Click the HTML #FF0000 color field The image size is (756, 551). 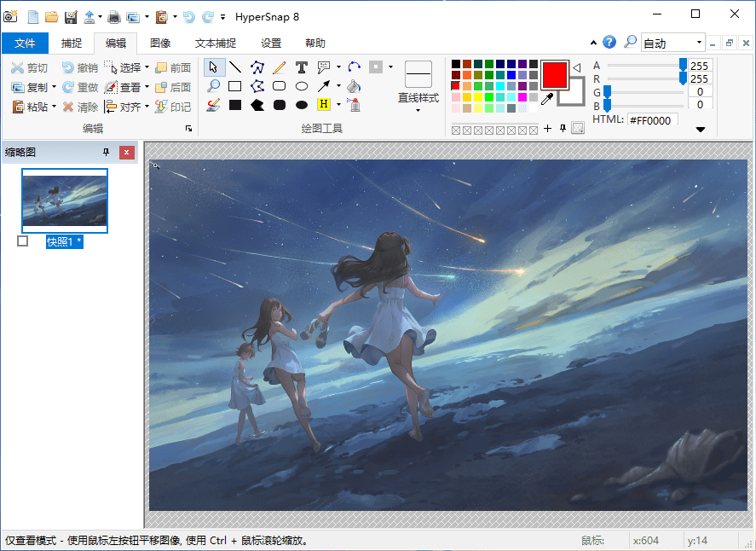coord(652,120)
